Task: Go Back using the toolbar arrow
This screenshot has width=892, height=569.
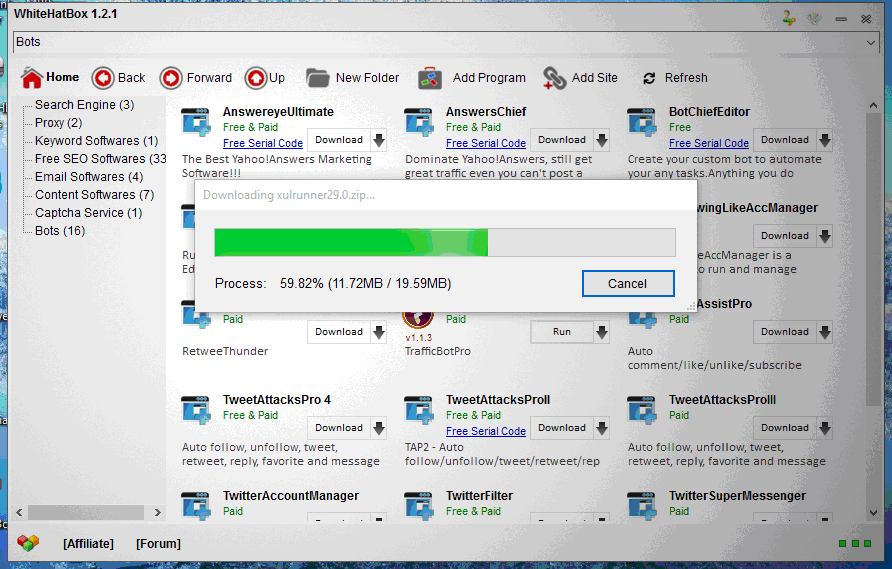Action: tap(103, 78)
